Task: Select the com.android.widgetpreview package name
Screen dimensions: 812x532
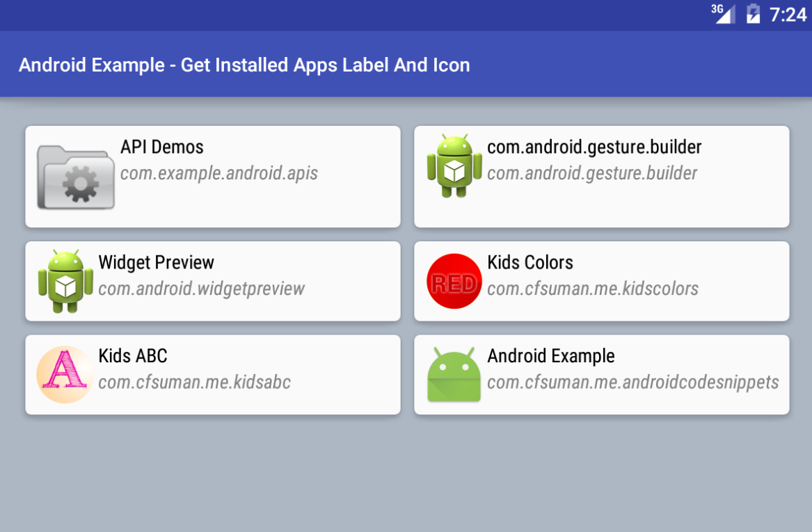Action: coord(202,289)
